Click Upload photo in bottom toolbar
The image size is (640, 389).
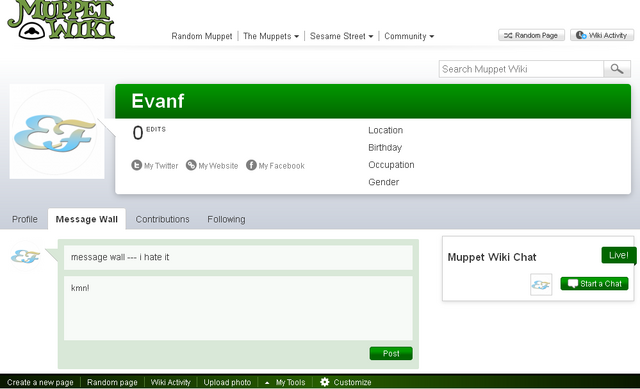click(227, 382)
